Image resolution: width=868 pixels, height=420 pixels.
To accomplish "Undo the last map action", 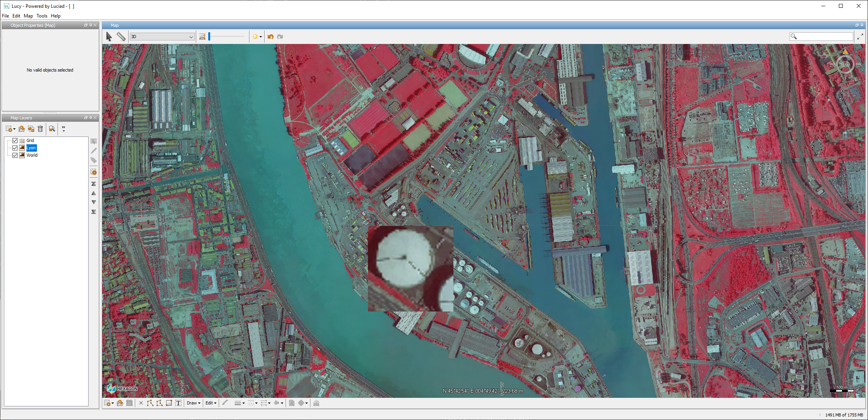I will [271, 37].
